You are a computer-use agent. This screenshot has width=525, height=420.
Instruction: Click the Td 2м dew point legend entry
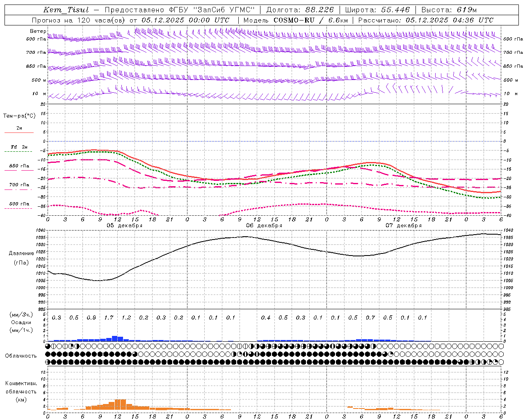coord(19,147)
